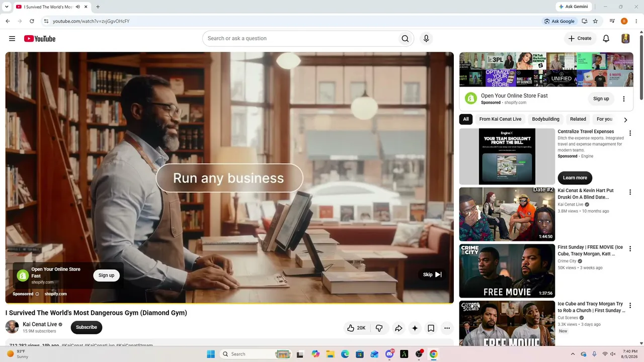
Task: Open Kai Cenat & Kevin Hart video thumbnail
Action: [x=507, y=214]
